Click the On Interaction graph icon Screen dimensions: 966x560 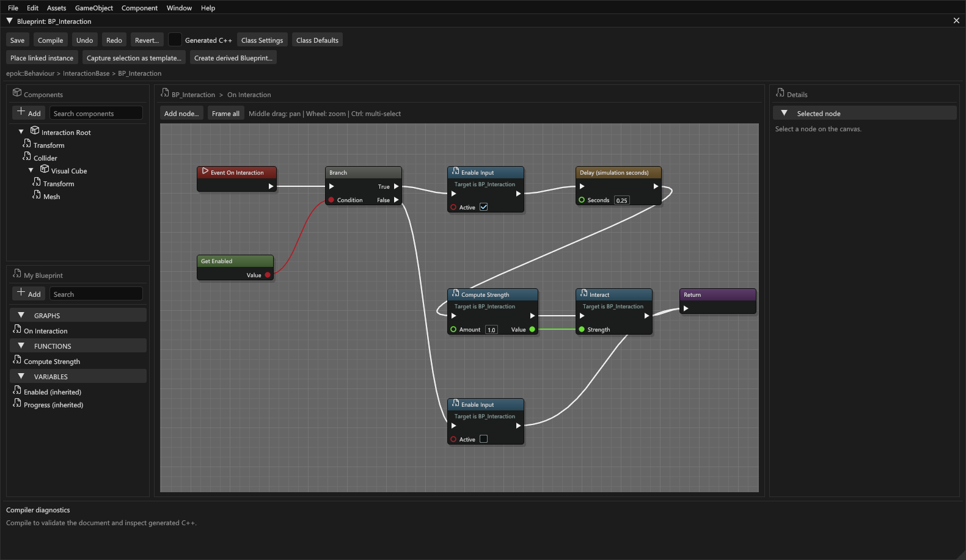(x=17, y=329)
